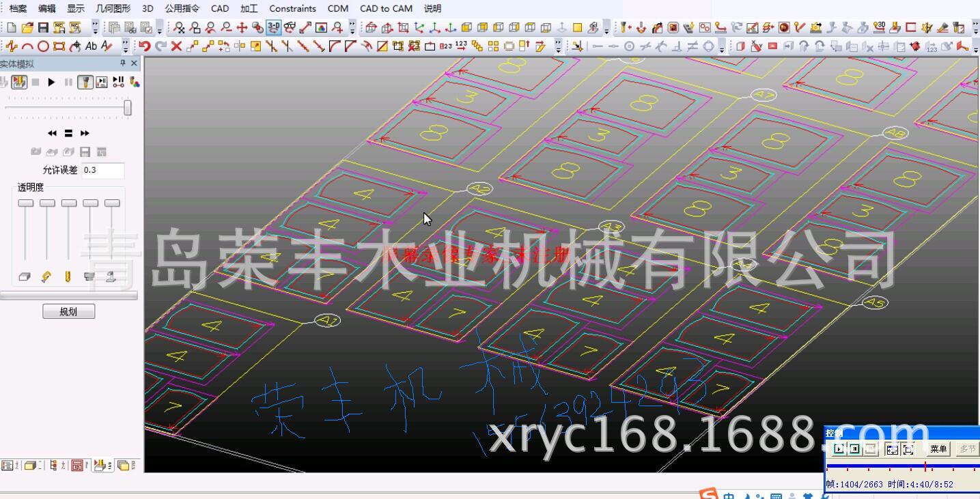Click the Sogou input method tray icon
This screenshot has height=499, width=980.
tap(709, 494)
